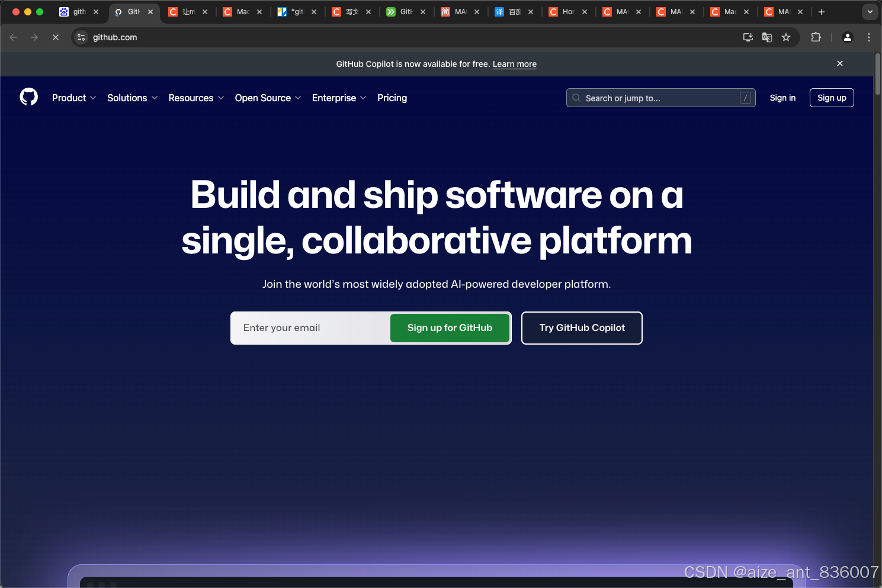Bookmark this page with the star icon
The height and width of the screenshot is (588, 882).
pos(786,37)
